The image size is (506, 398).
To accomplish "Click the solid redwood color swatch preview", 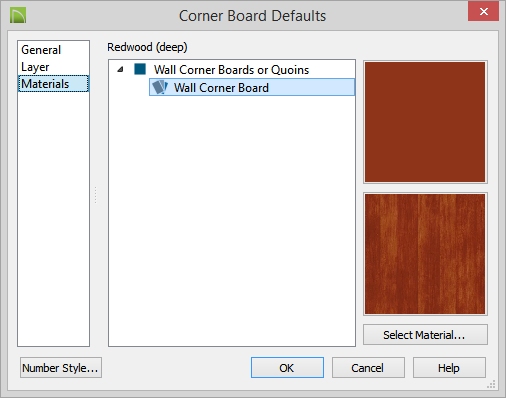I will (x=425, y=122).
